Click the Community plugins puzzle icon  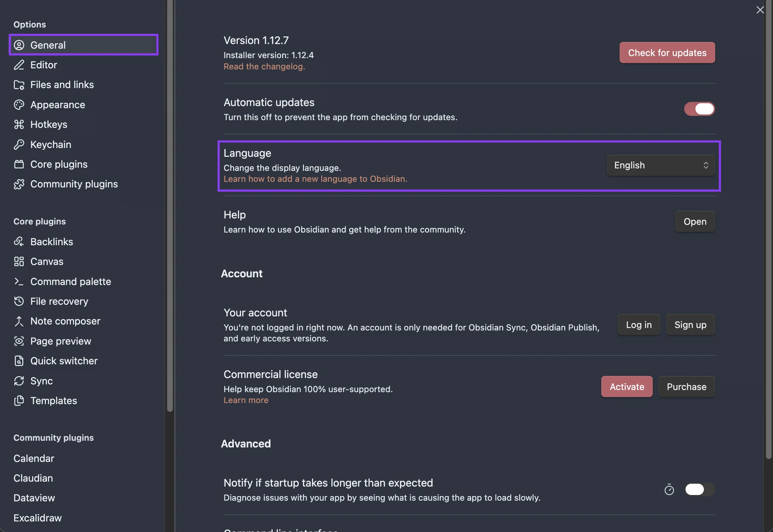[19, 184]
